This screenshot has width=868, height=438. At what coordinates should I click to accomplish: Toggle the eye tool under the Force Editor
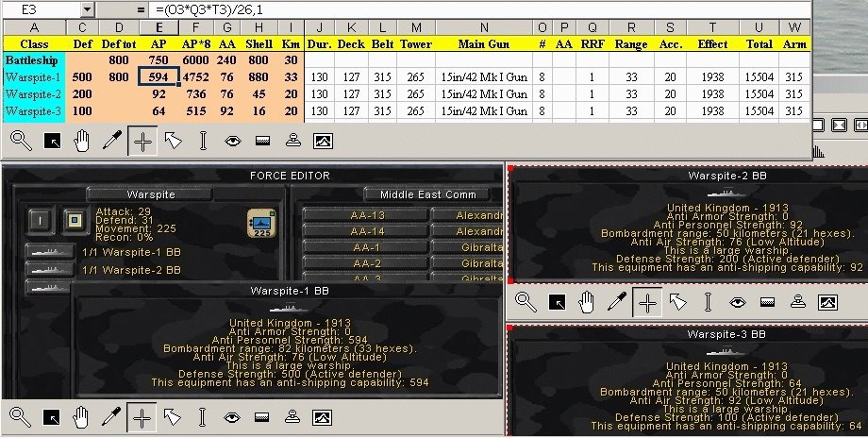coord(232,417)
